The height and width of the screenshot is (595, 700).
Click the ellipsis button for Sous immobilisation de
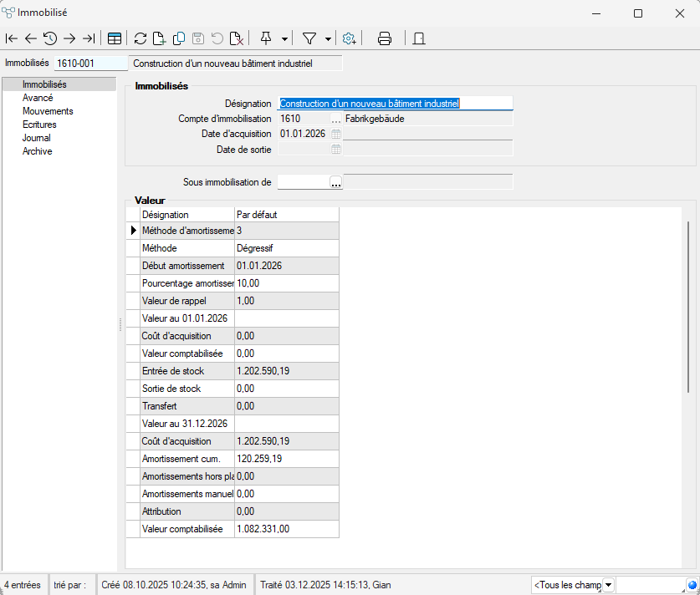tap(335, 182)
